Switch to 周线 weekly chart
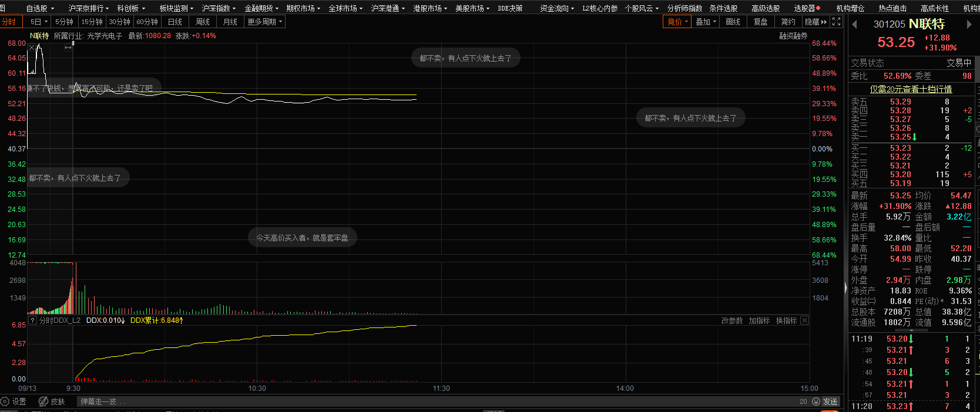 (203, 22)
